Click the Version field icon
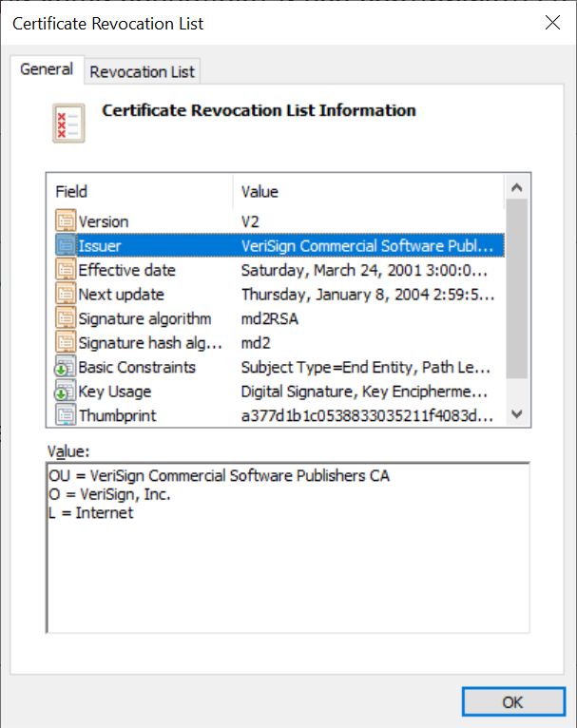Screen dimensions: 577x728 click(66, 220)
